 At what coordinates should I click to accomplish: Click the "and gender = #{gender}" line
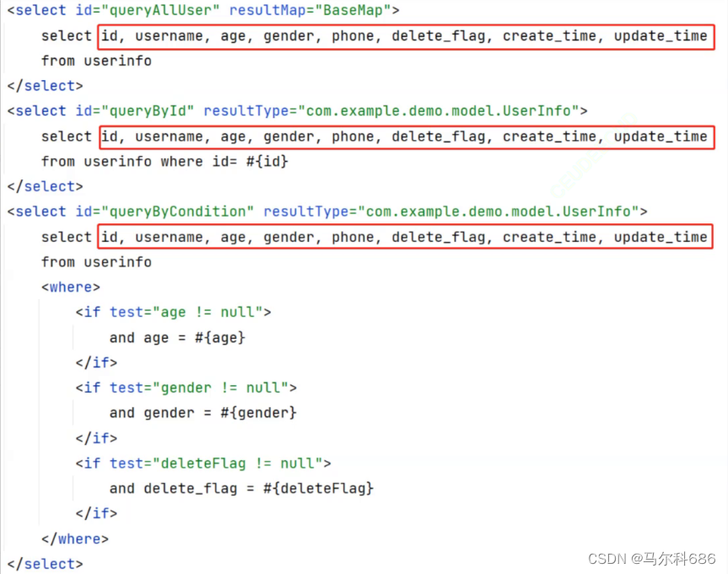203,413
